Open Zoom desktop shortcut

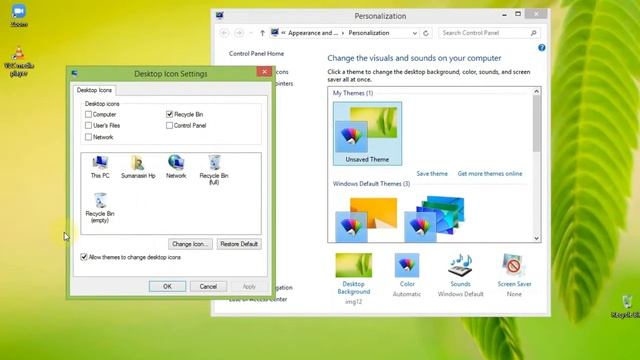coord(19,16)
